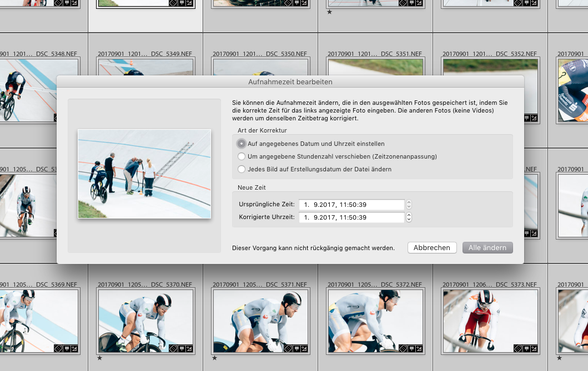The height and width of the screenshot is (371, 588).
Task: Click into the Korrigierte Uhrzeit time field
Action: [x=351, y=217]
